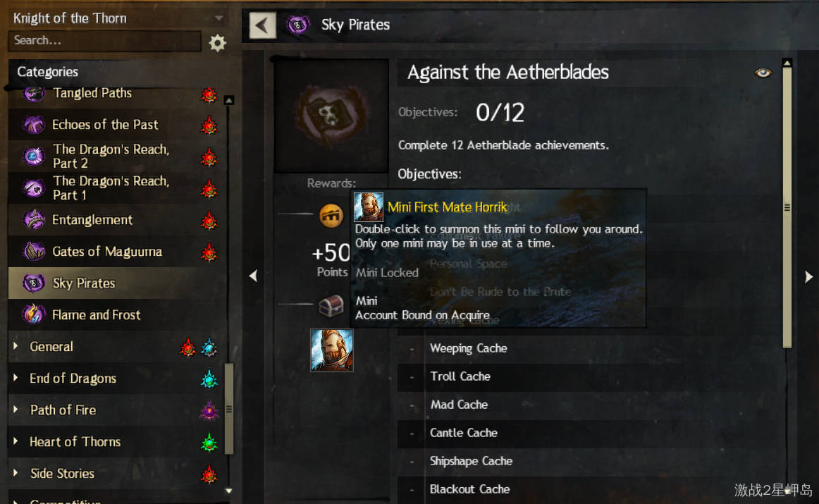Go to next achievement with right arrow
819x504 pixels.
808,277
